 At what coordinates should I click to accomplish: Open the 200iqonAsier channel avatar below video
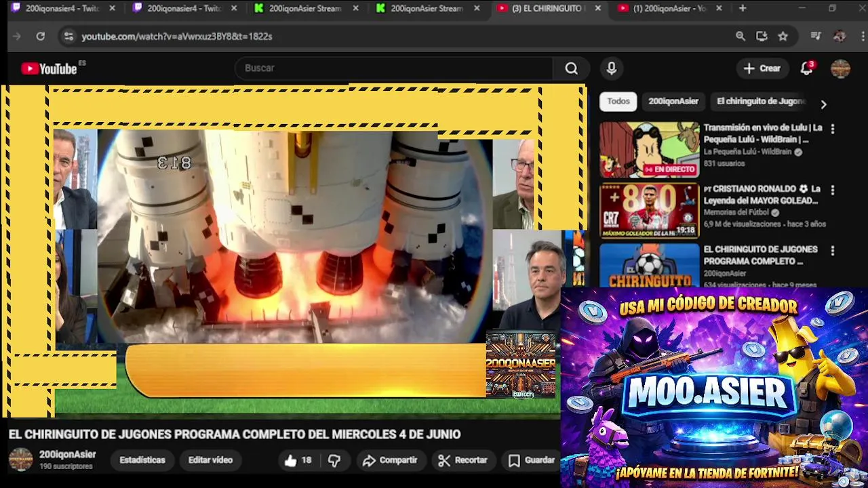click(x=20, y=460)
